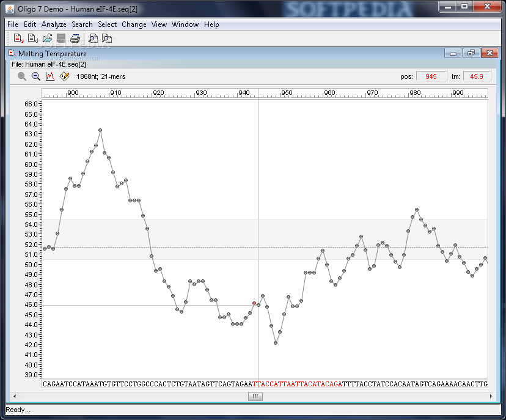Click the pencil edit parameters icon
506x420 pixels.
click(64, 76)
